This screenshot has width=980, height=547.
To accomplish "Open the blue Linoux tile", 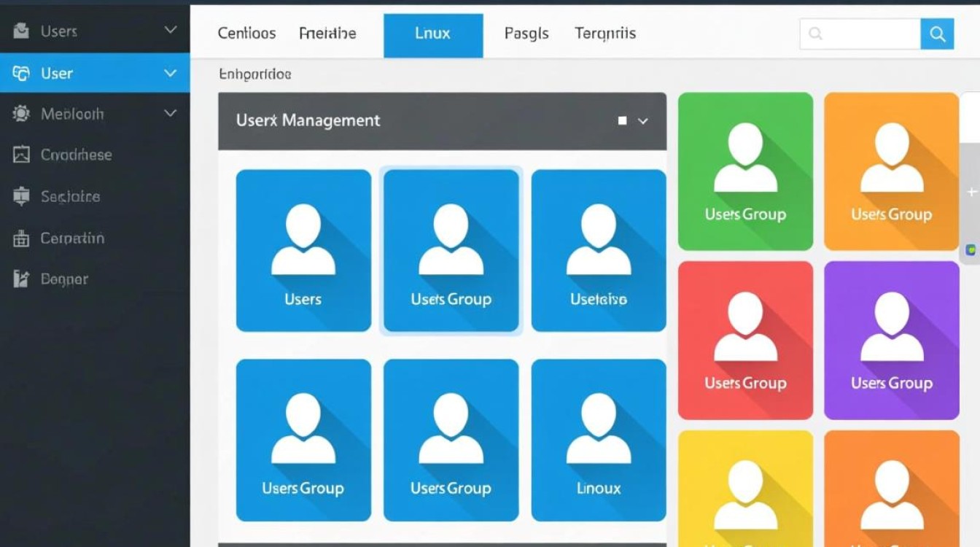I will 598,440.
